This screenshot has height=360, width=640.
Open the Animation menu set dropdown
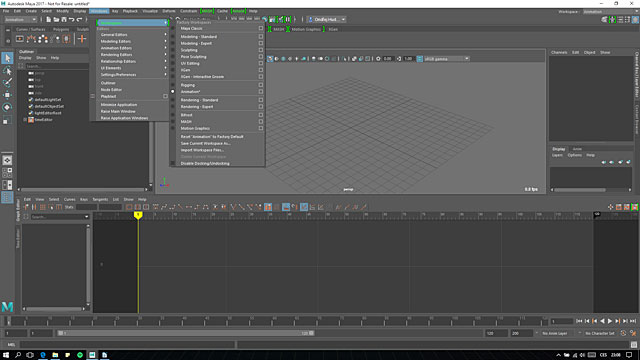20,20
